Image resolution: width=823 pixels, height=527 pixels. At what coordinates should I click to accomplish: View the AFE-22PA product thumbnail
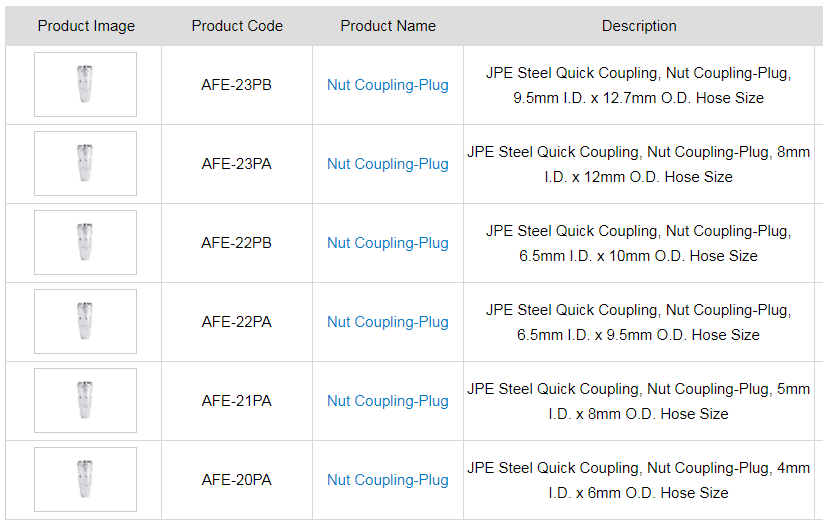(x=85, y=322)
